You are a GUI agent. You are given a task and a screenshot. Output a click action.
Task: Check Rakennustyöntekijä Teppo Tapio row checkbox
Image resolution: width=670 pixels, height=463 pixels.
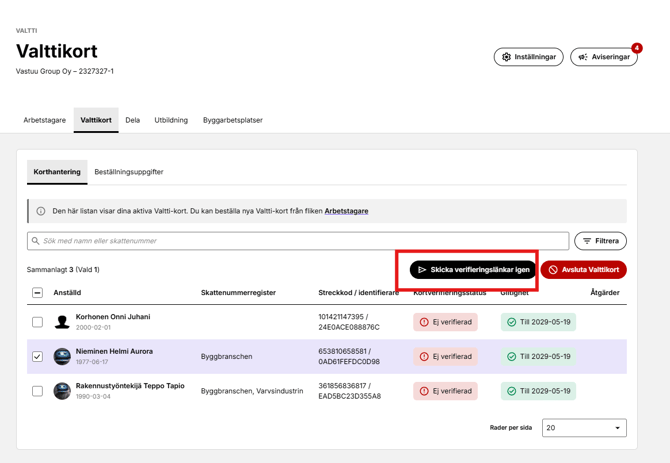(38, 391)
